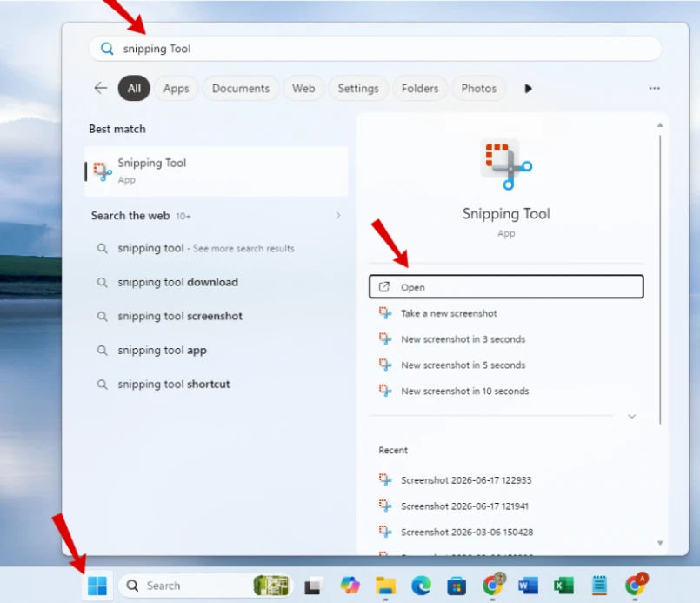Show more filter tabs with play arrow
This screenshot has height=603, width=700.
coord(528,89)
